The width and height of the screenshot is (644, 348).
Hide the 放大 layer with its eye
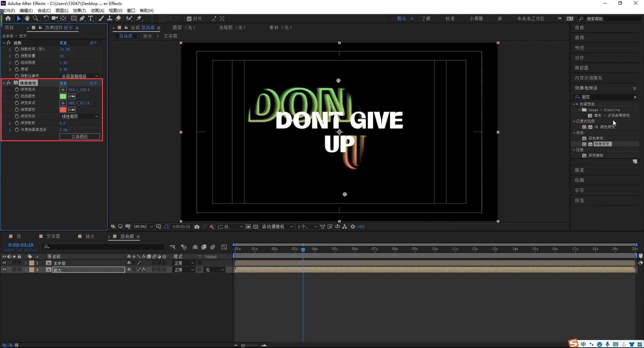[x=4, y=270]
